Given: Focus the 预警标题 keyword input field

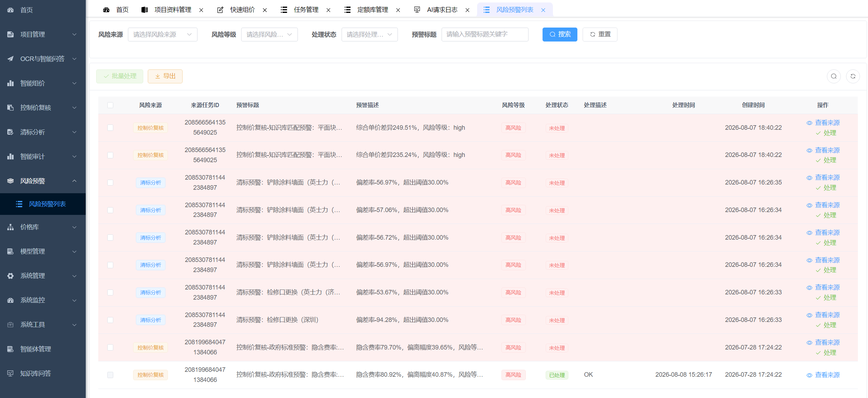Looking at the screenshot, I should coord(485,35).
